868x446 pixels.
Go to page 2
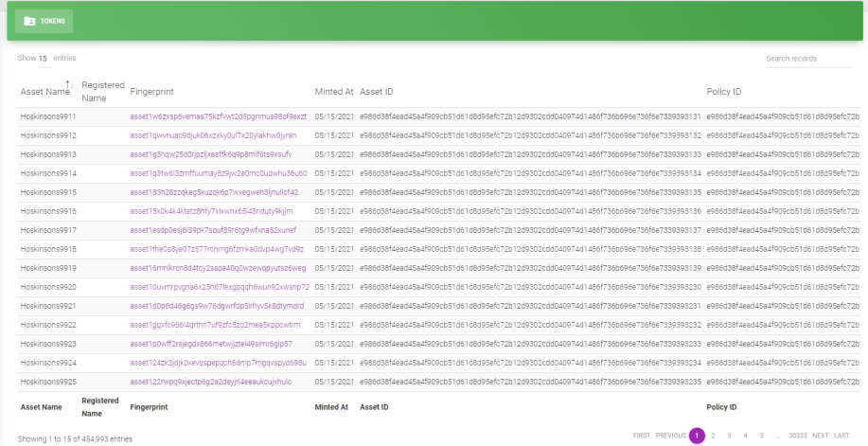point(713,436)
